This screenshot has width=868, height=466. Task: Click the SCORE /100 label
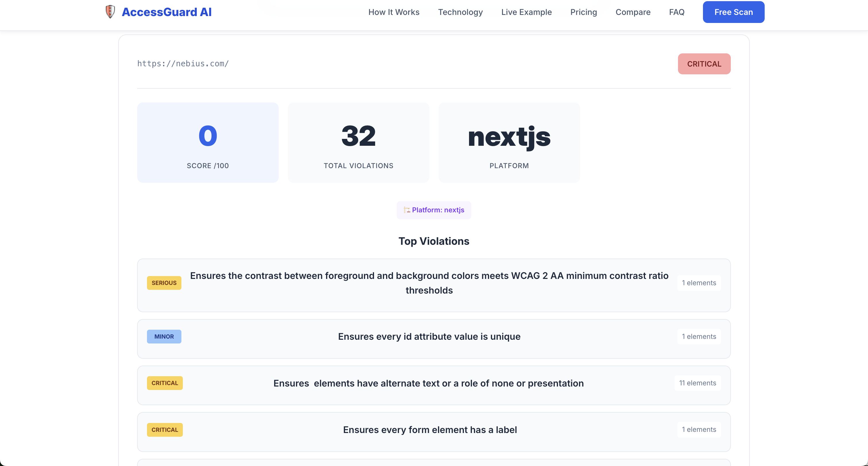click(208, 166)
